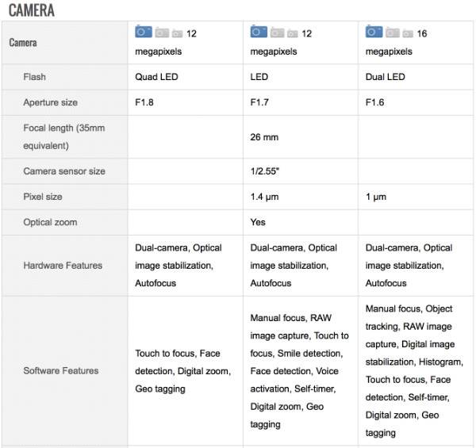Click the Optical zoom row label

pyautogui.click(x=50, y=222)
